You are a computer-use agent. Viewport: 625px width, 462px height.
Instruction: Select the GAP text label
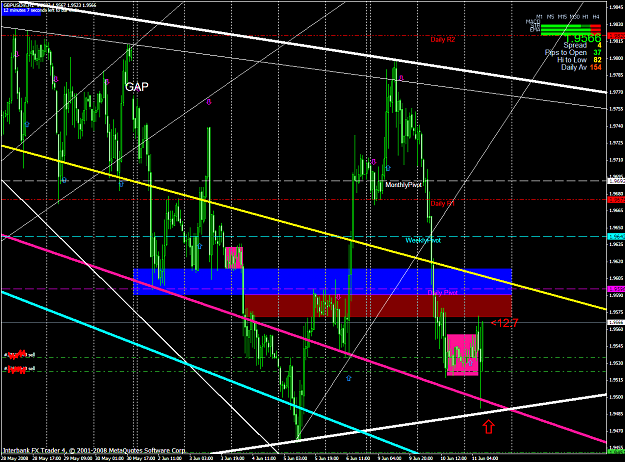tap(137, 87)
